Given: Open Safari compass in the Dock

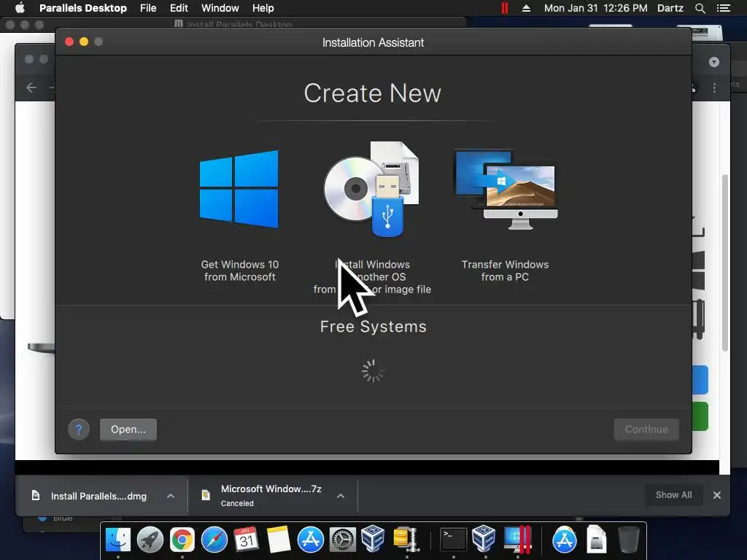Looking at the screenshot, I should click(214, 540).
